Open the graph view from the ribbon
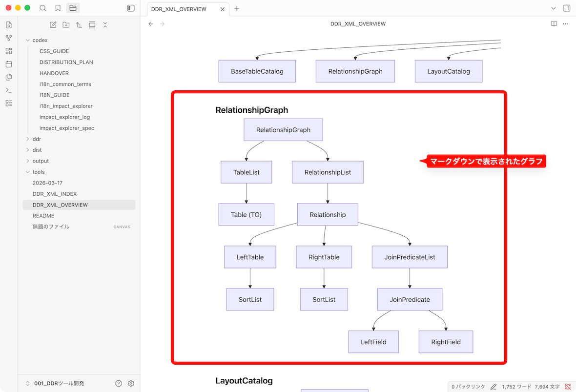The height and width of the screenshot is (392, 576). click(9, 38)
